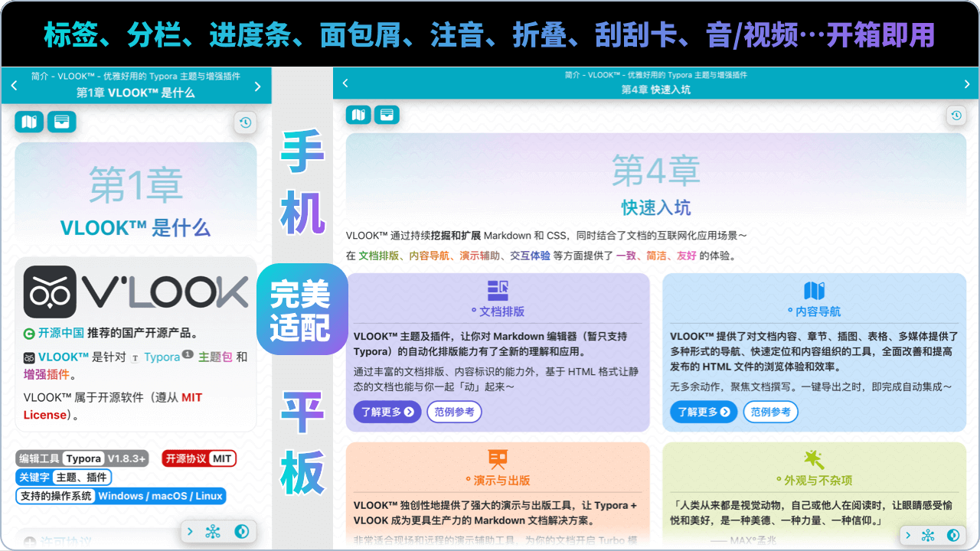Click the 文档排版 card icon

[498, 291]
